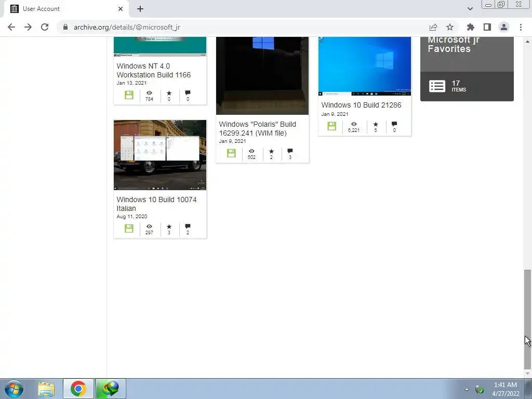Click reviews bubble on Build 21286 card
Viewport: 532px width, 399px height.
[x=394, y=124]
